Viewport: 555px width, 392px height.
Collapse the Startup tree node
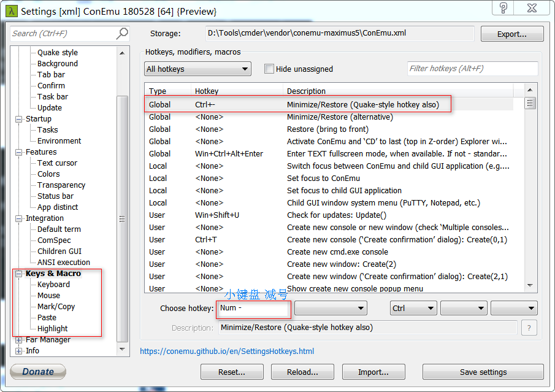pyautogui.click(x=19, y=119)
